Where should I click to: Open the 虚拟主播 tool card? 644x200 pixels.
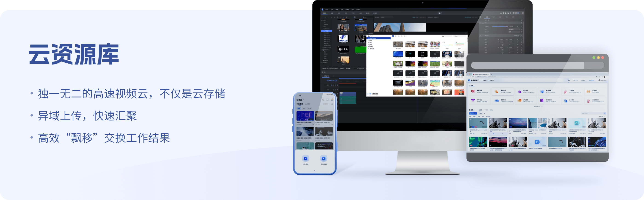pos(503,92)
